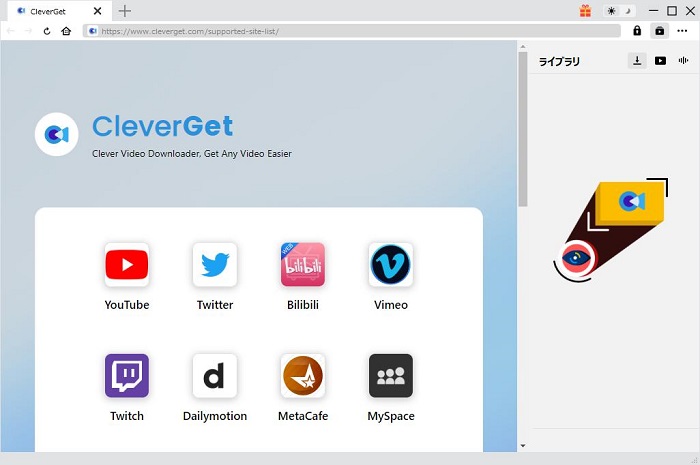This screenshot has width=700, height=465.
Task: Show downloaded audio in library
Action: coord(683,60)
